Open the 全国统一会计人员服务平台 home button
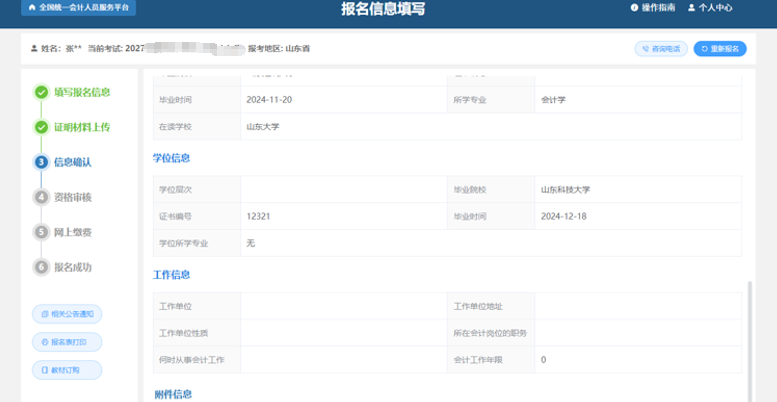The width and height of the screenshot is (777, 402). (78, 8)
